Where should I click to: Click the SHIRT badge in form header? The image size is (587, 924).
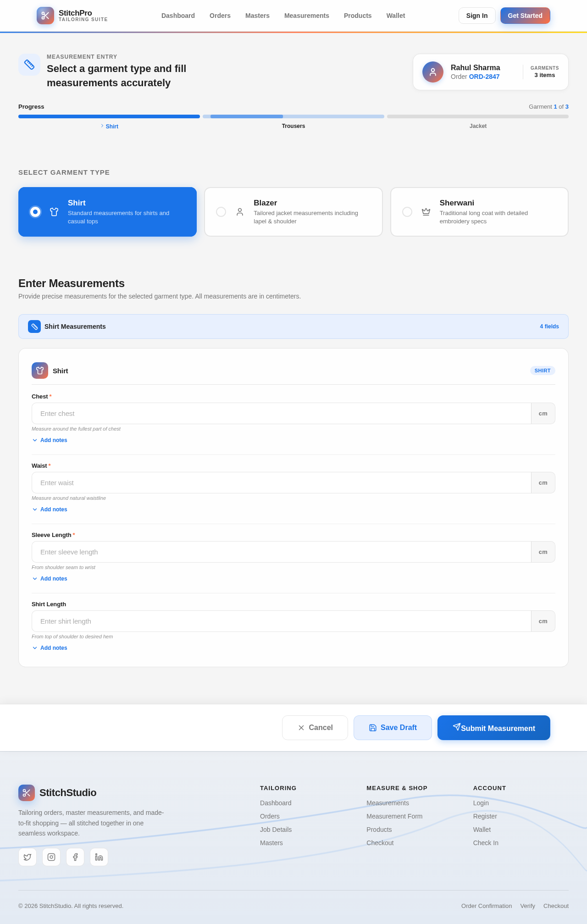click(543, 371)
